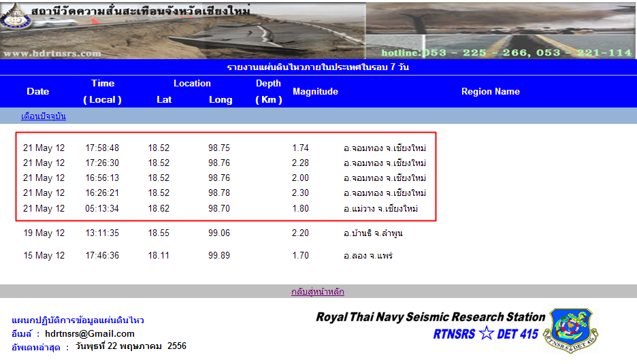Click the Long sub-header under Location
Image resolution: width=637 pixels, height=364 pixels.
pos(220,99)
